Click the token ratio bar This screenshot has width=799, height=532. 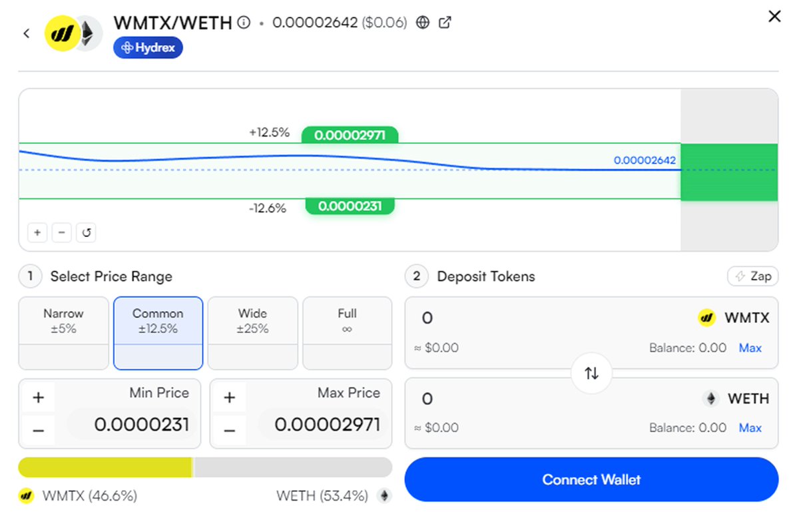205,467
